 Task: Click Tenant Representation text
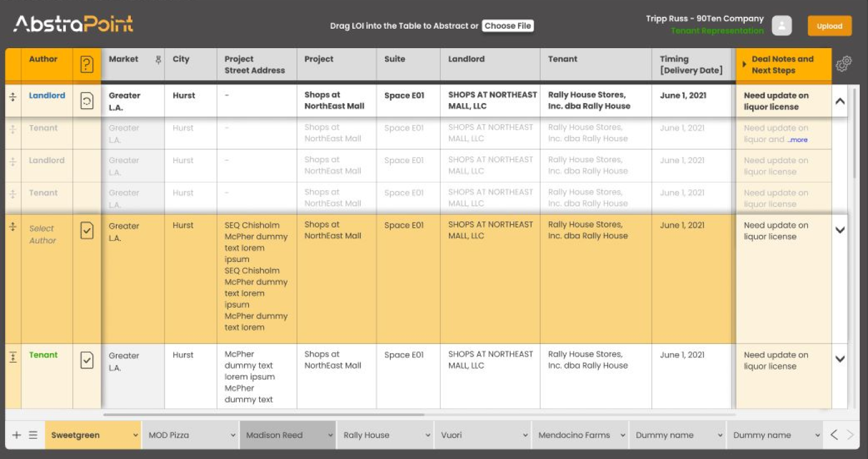pyautogui.click(x=717, y=31)
